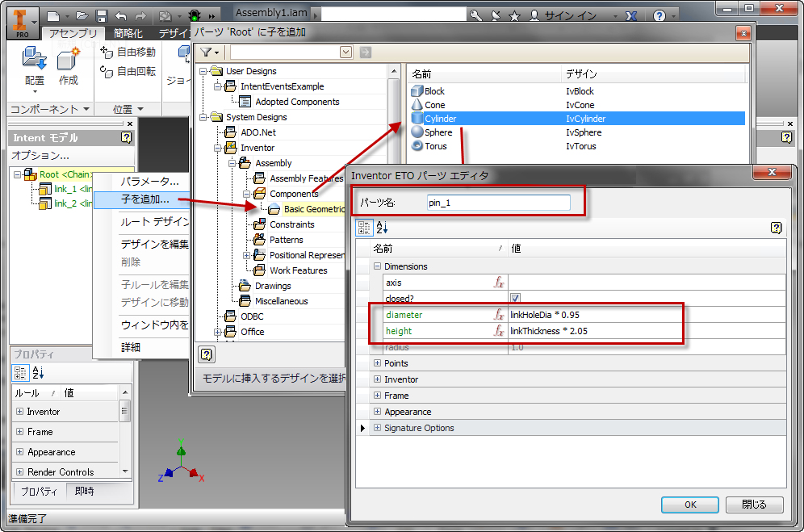Select Constraints in the design tree
This screenshot has height=532, width=804.
pyautogui.click(x=291, y=224)
